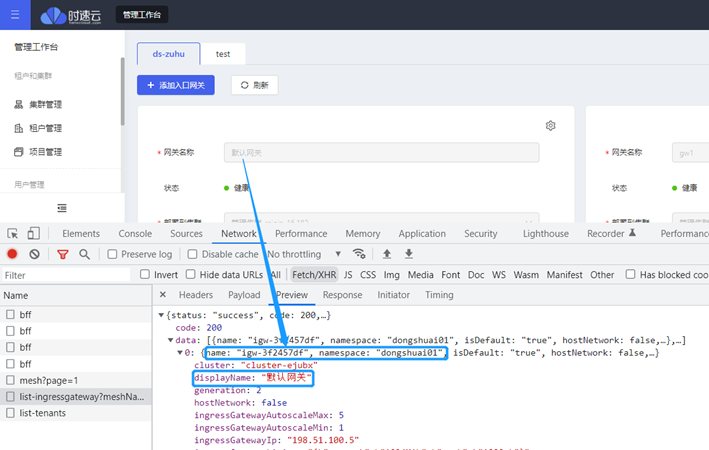Viewport: 709px width, 450px height.
Task: Select the list-tenants request row
Action: coord(76,413)
